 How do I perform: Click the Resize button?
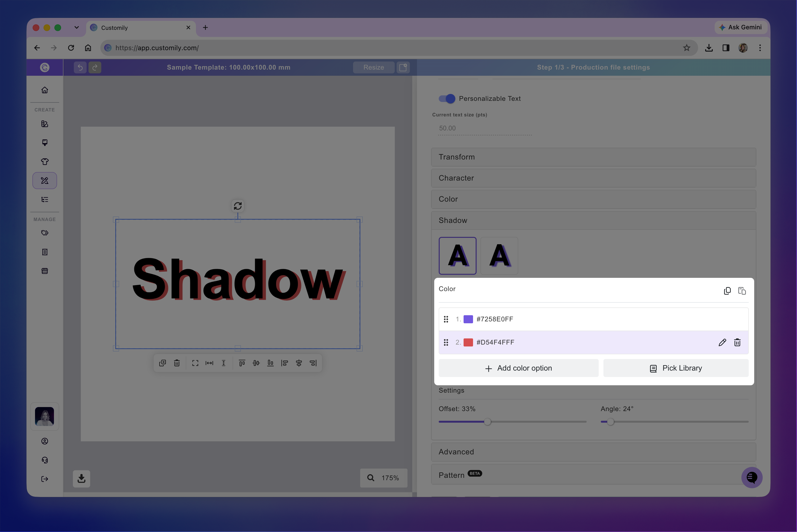374,67
